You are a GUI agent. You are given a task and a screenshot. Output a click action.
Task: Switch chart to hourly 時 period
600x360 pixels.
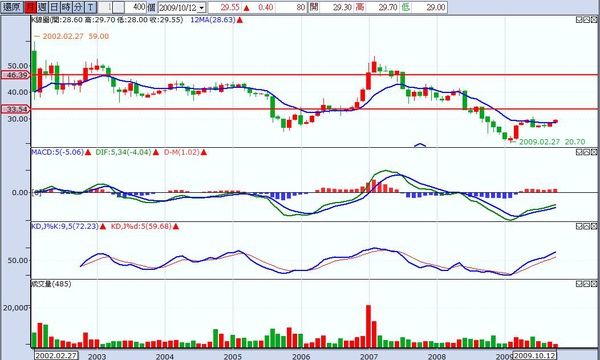tap(66, 7)
